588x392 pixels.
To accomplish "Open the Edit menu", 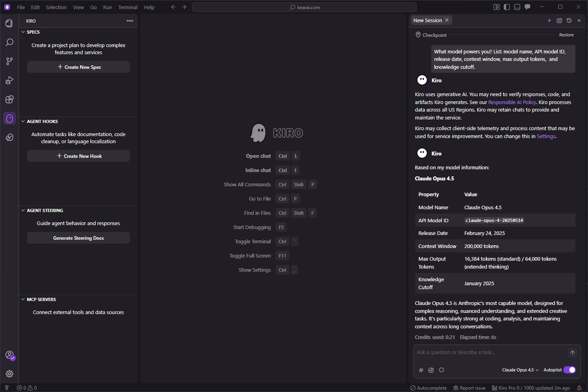I will pyautogui.click(x=35, y=7).
